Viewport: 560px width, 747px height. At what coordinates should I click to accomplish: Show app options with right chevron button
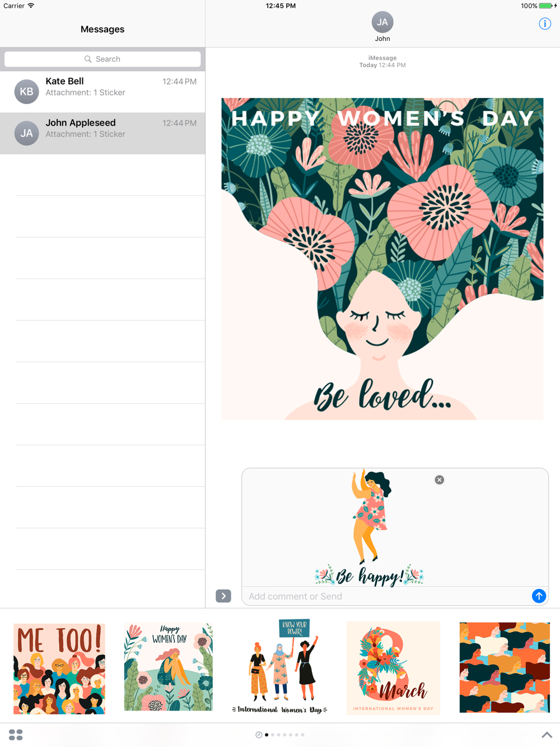coord(223,596)
